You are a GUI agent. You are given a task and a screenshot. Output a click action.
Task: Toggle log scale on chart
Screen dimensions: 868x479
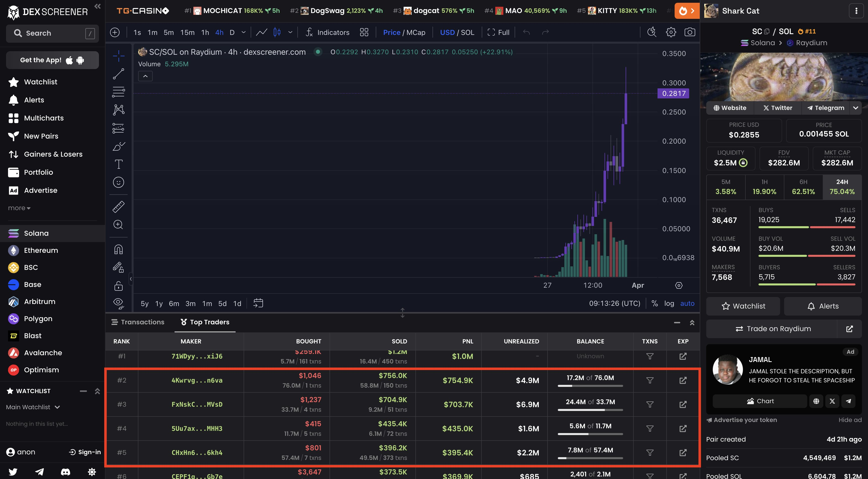pos(669,304)
